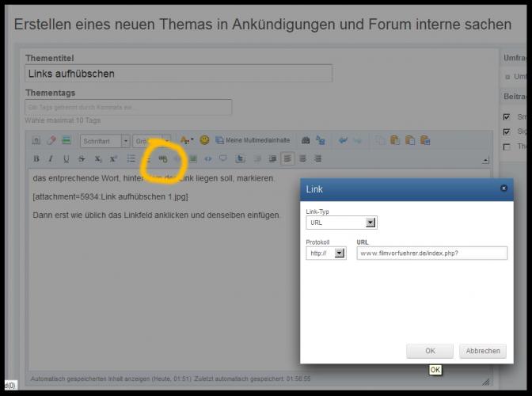Toggle bold formatting in editor toolbar
532x396 pixels.
point(36,159)
